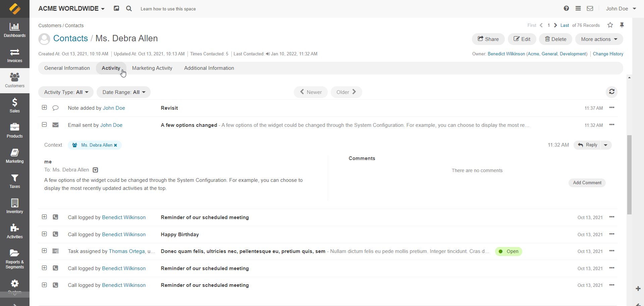
Task: Click the search magnifier icon
Action: 129,9
